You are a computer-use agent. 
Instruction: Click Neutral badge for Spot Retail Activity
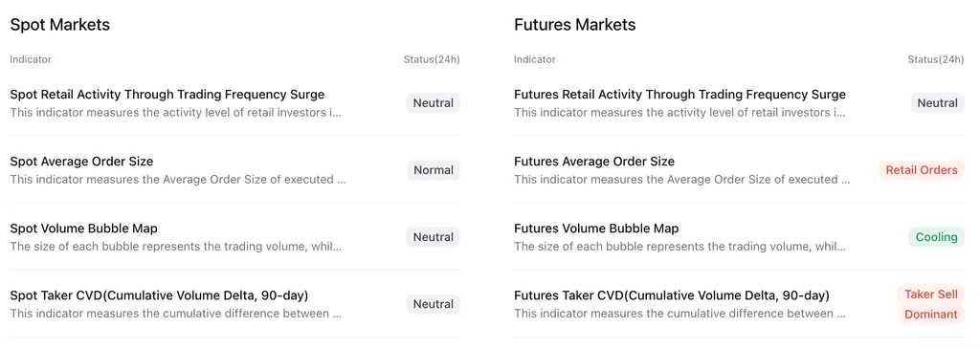(x=434, y=103)
